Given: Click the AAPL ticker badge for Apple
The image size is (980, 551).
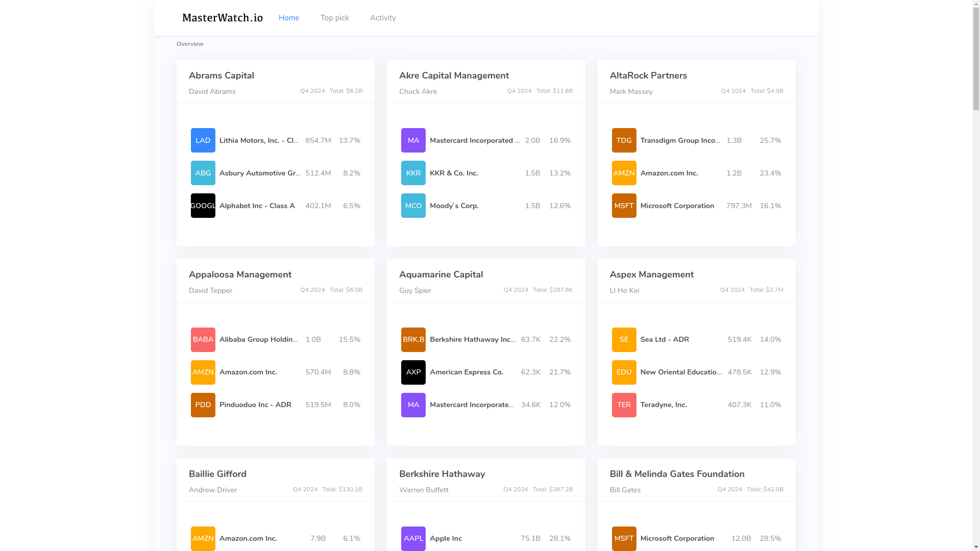Looking at the screenshot, I should [413, 539].
